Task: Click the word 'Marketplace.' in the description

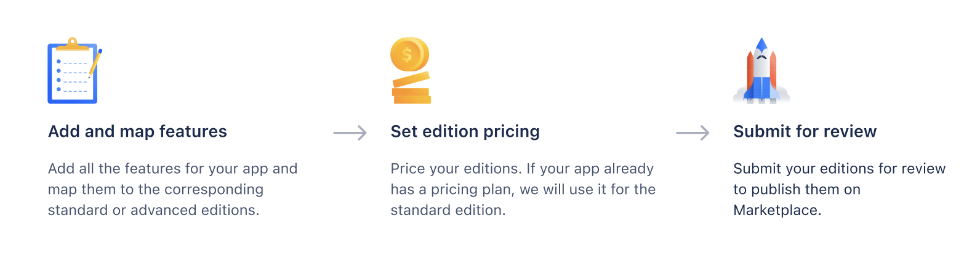Action: (777, 210)
